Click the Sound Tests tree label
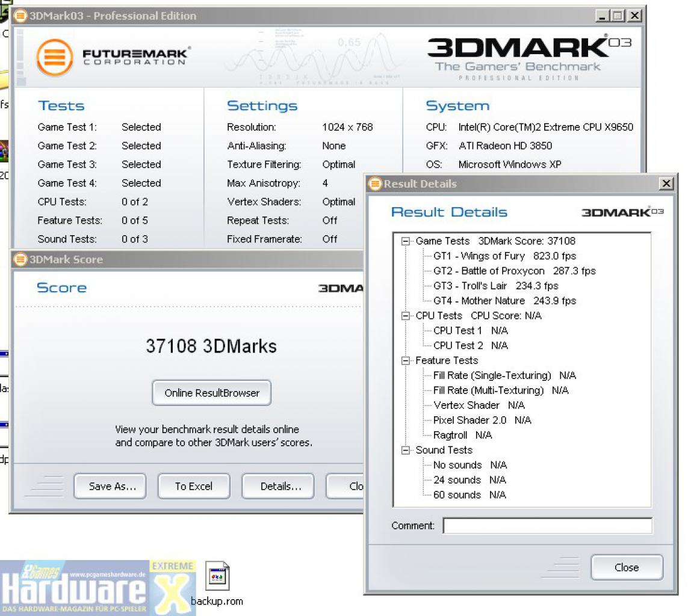Viewport: 688px width, 616px height. (x=444, y=451)
